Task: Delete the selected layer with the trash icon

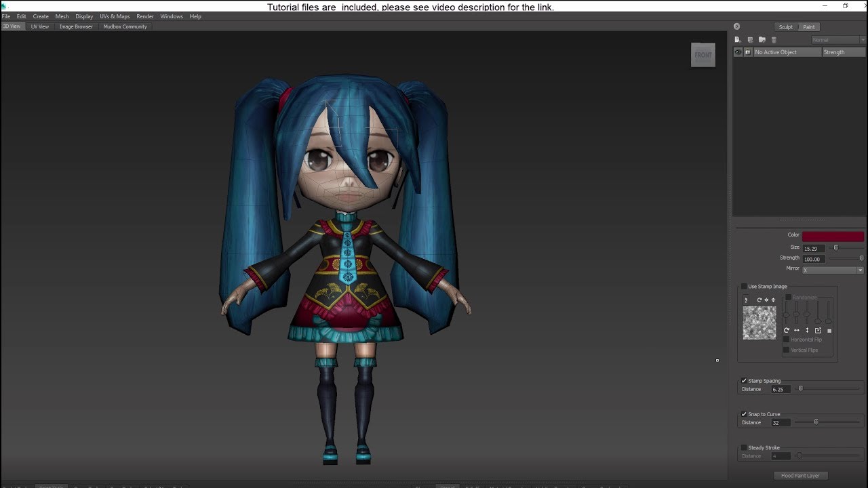Action: tap(774, 39)
